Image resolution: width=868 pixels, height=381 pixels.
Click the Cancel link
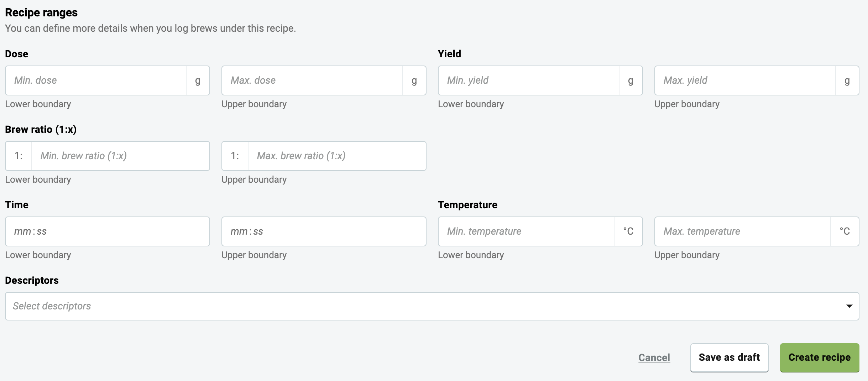654,357
